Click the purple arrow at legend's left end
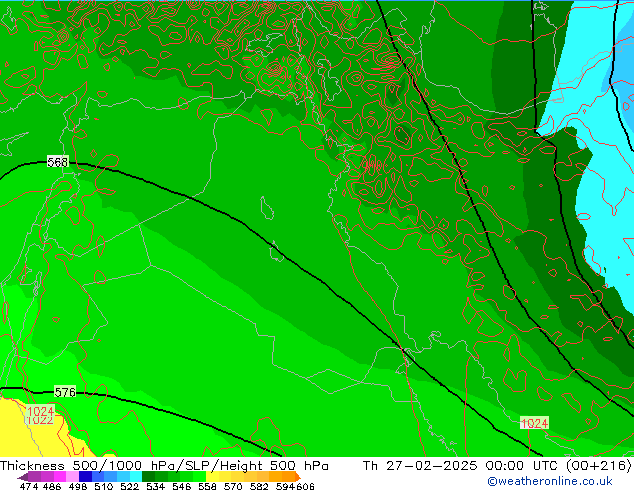The width and height of the screenshot is (634, 490). click(22, 477)
